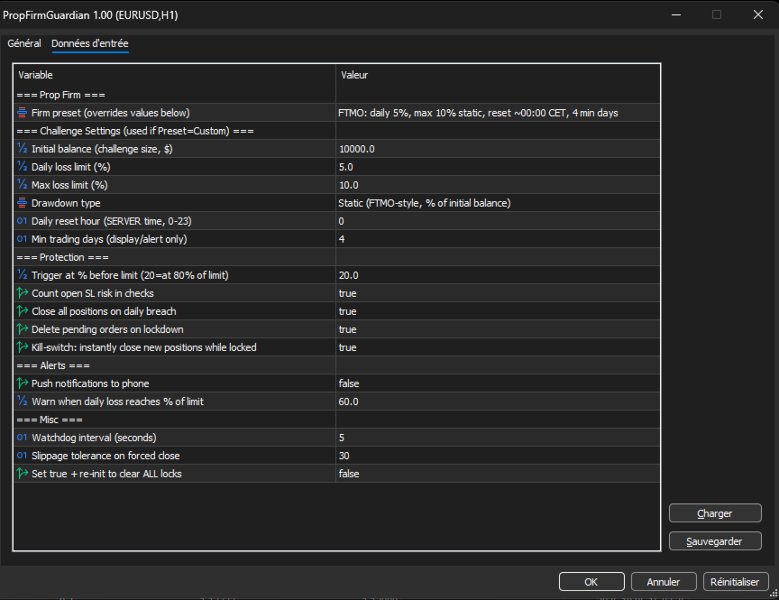Switch to the Général tab
Viewport: 779px width, 600px height.
[x=24, y=44]
